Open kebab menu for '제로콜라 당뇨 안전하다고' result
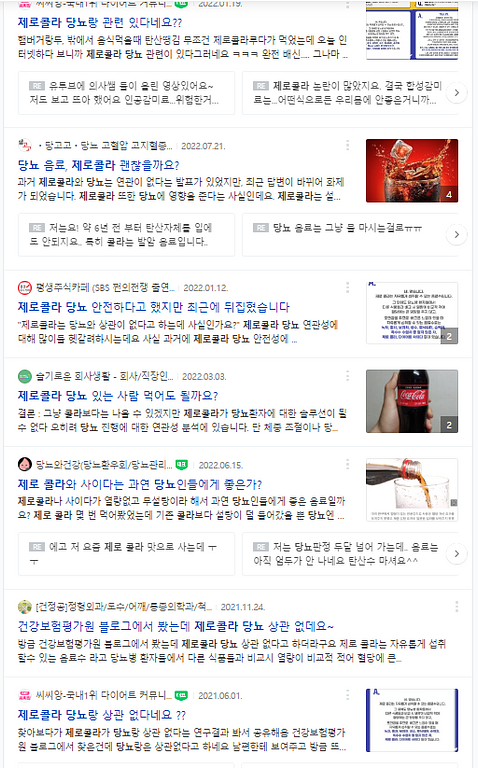The height and width of the screenshot is (768, 478). [347, 287]
